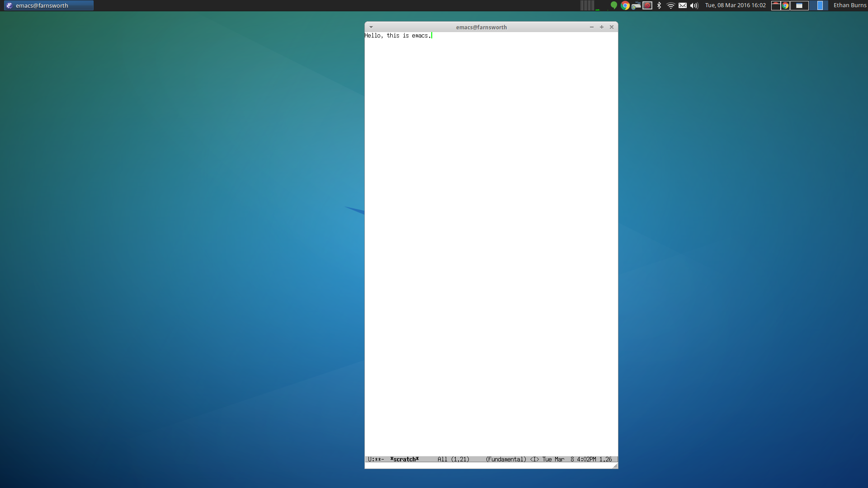Open the volume speaker indicator
Image resolution: width=868 pixels, height=488 pixels.
click(x=694, y=5)
